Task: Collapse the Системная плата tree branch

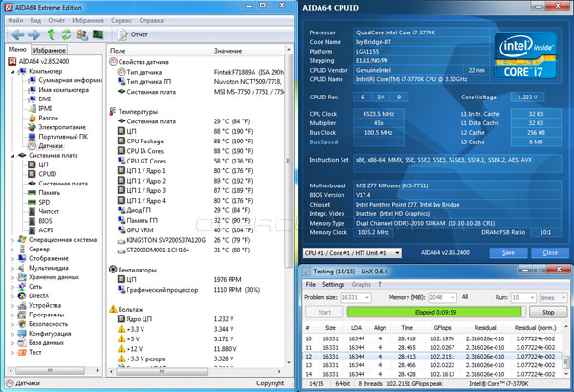Action: [x=12, y=156]
